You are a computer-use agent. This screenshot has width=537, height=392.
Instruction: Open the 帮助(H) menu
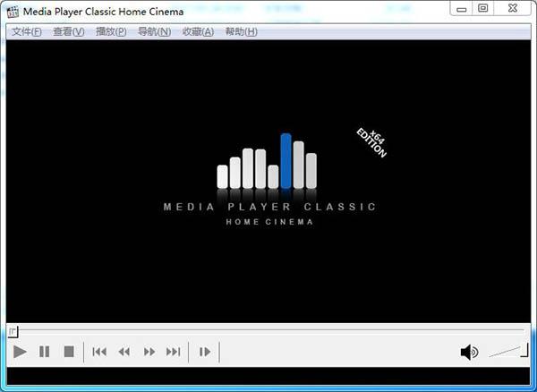click(241, 32)
